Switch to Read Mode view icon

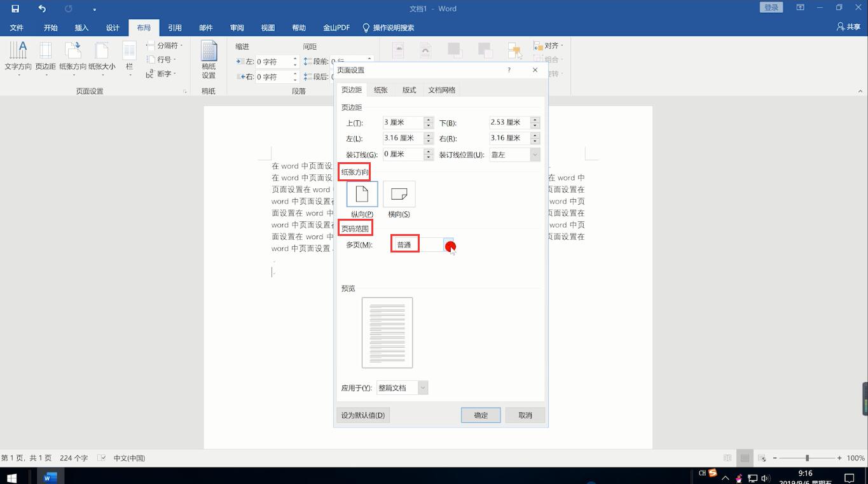pos(727,458)
